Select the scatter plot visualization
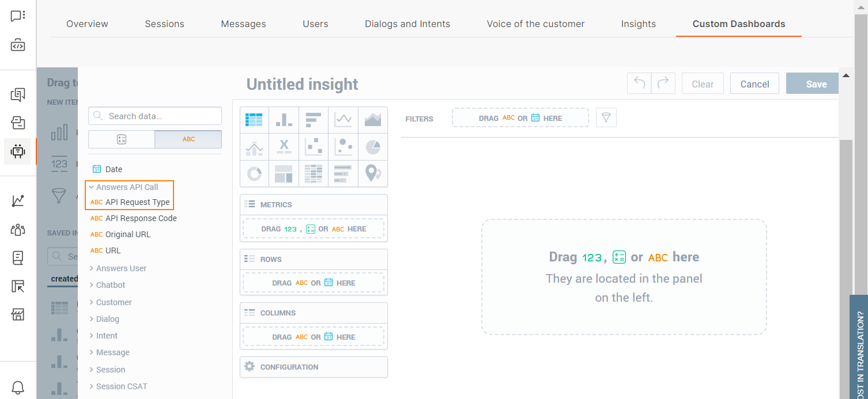The width and height of the screenshot is (868, 399). 314,147
